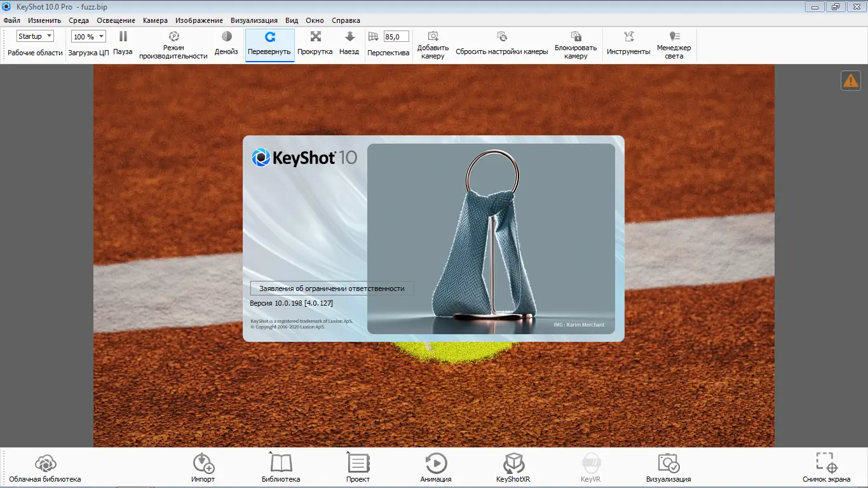
Task: Click the Заявления об ограничении ответственности button
Action: pyautogui.click(x=332, y=288)
